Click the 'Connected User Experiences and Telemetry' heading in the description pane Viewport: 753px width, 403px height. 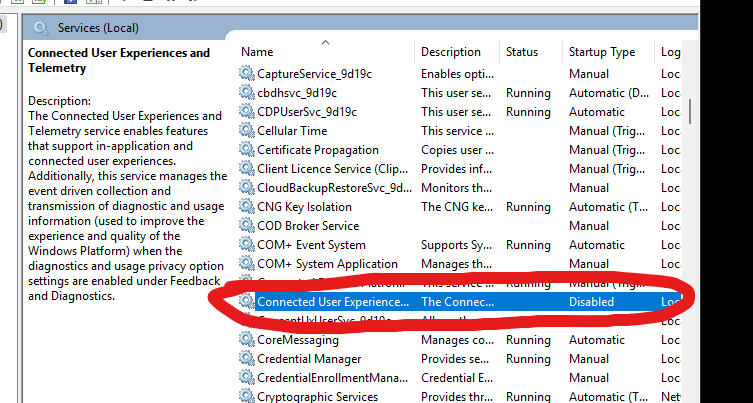coord(119,60)
